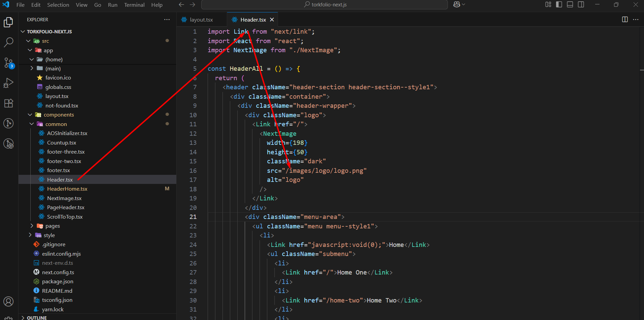Open layout.tsx in the explorer tree
The height and width of the screenshot is (320, 644).
click(97, 96)
